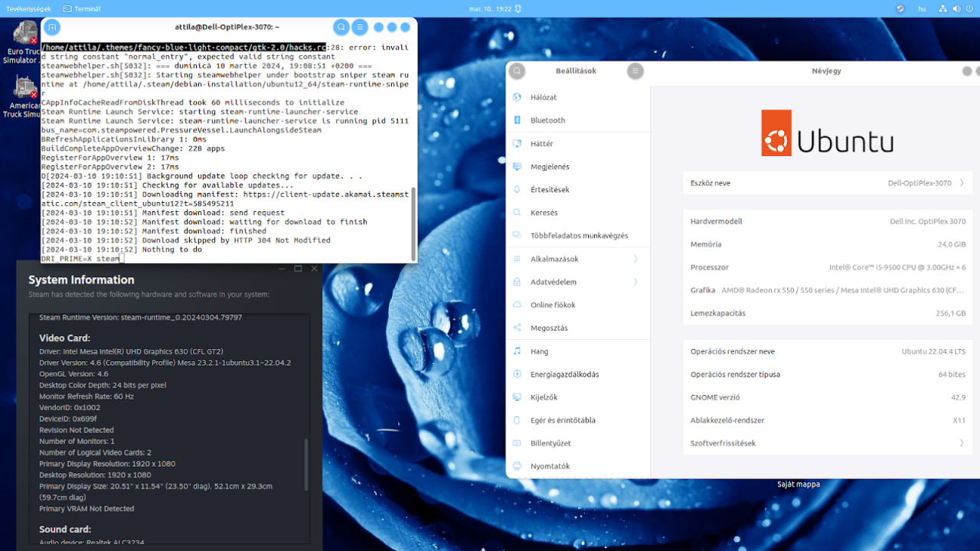
Task: Click the update indicator icon in top bar
Action: click(x=900, y=8)
